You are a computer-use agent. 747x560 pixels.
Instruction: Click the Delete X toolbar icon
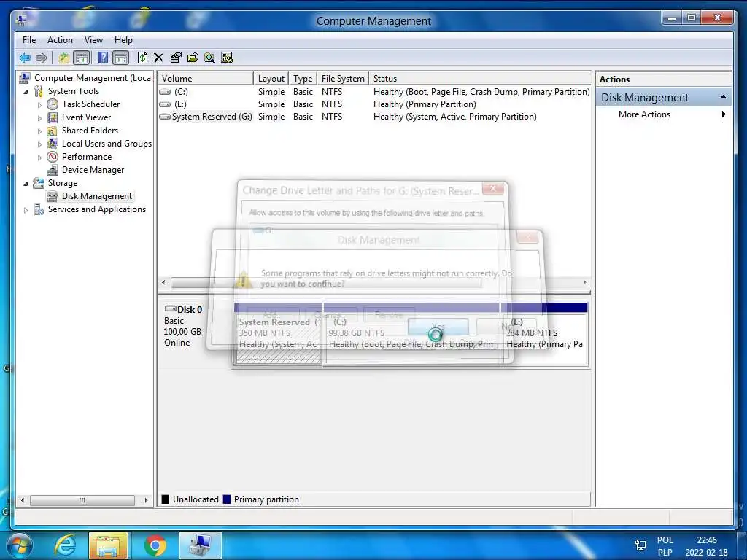(x=158, y=58)
